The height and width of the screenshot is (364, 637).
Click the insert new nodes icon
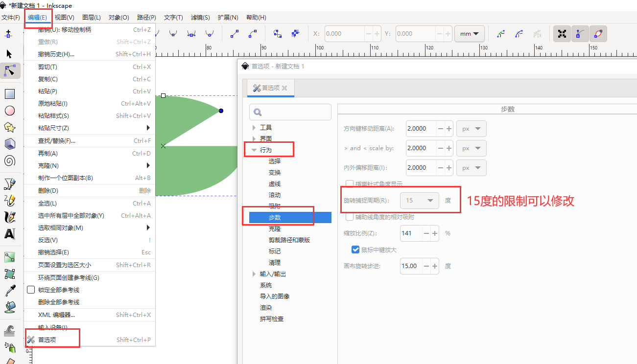[x=8, y=34]
